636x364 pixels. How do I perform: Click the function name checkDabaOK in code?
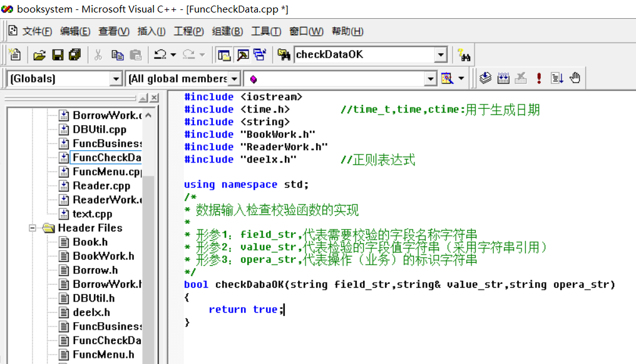pyautogui.click(x=249, y=285)
